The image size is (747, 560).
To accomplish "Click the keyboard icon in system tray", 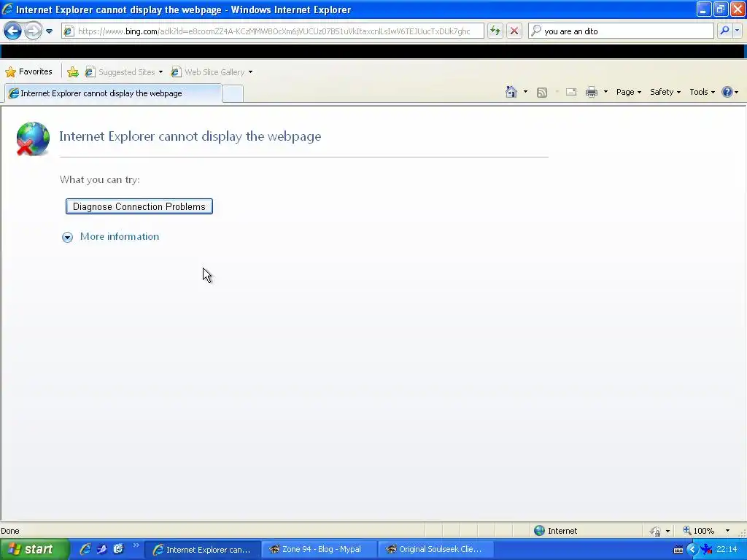I will coord(678,550).
